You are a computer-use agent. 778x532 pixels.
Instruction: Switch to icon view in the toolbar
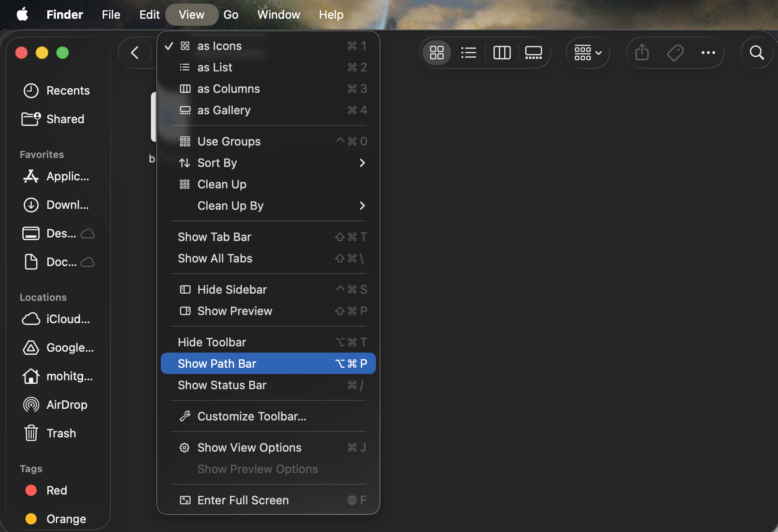[x=437, y=53]
